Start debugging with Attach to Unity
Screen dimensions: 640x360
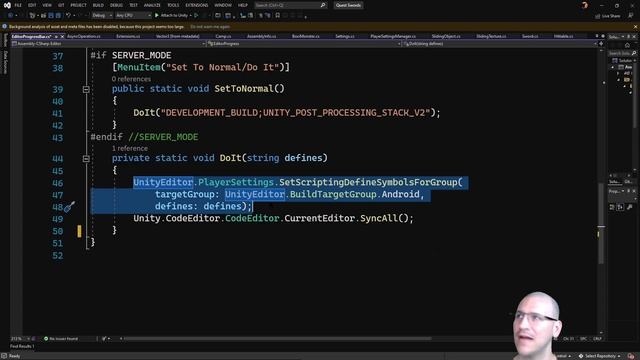tap(171, 16)
